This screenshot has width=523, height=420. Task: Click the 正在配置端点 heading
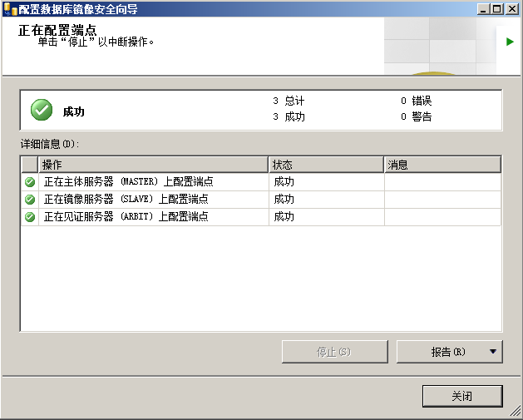point(57,30)
